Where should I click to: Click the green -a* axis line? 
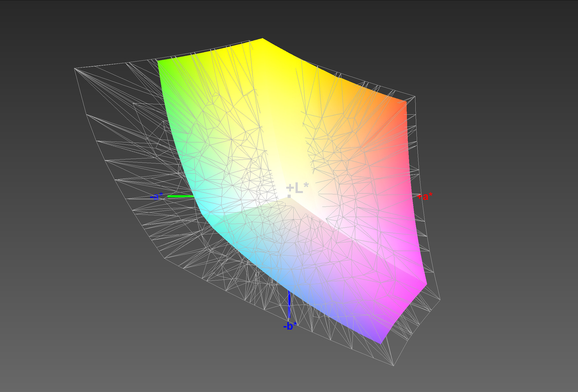180,196
